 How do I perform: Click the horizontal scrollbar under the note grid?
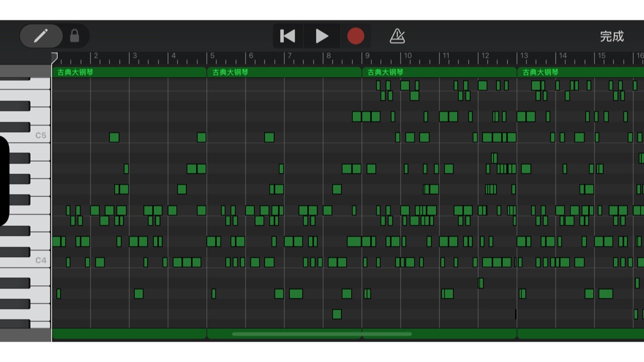pos(322,334)
